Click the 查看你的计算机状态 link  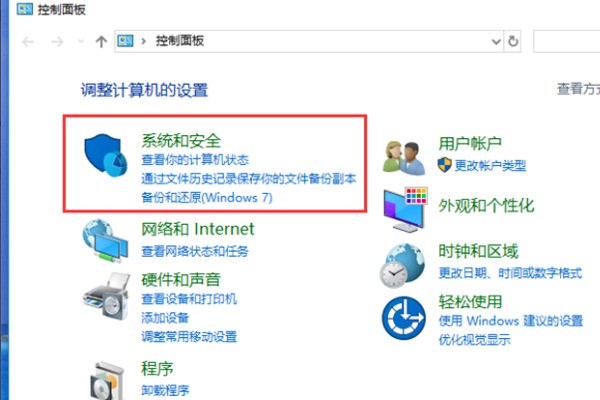click(x=195, y=160)
